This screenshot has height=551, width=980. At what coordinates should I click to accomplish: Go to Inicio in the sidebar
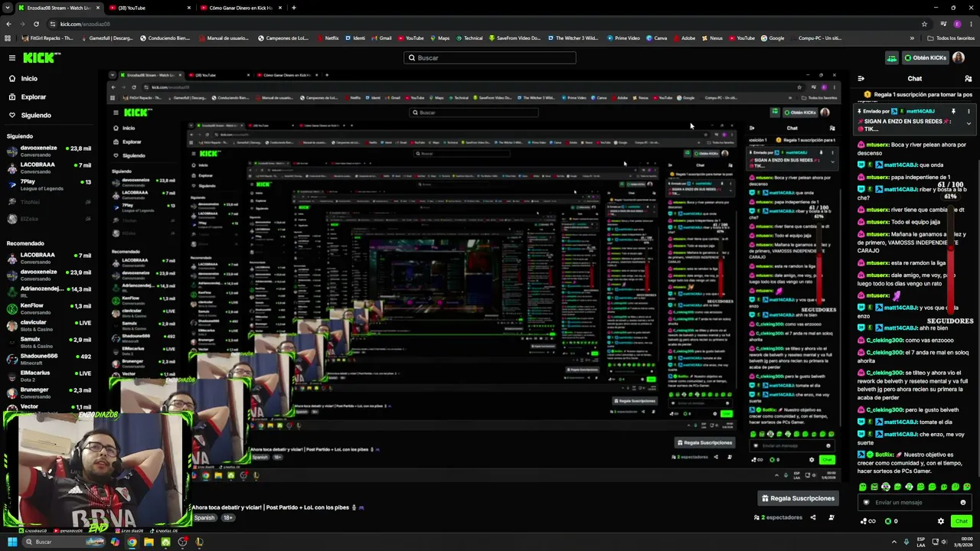tap(29, 79)
